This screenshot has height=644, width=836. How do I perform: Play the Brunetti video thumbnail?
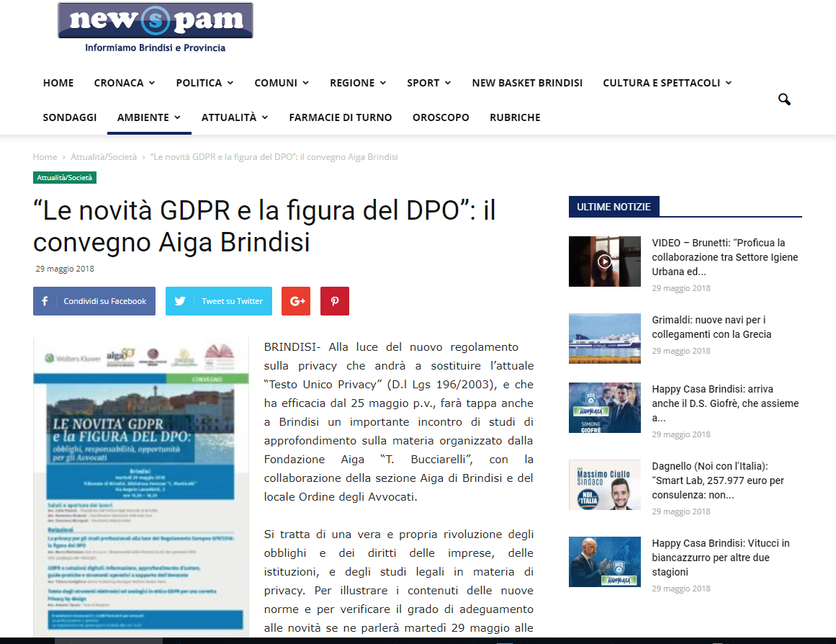[x=605, y=261]
